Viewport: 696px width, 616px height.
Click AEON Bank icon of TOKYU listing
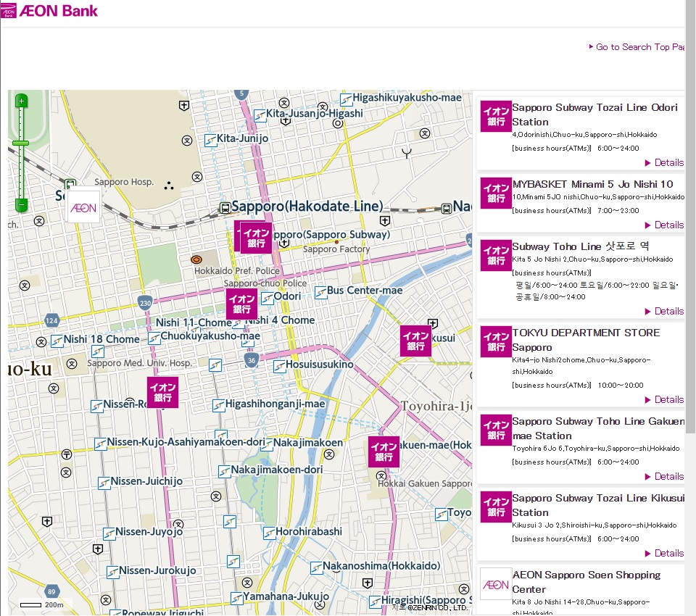tap(496, 341)
